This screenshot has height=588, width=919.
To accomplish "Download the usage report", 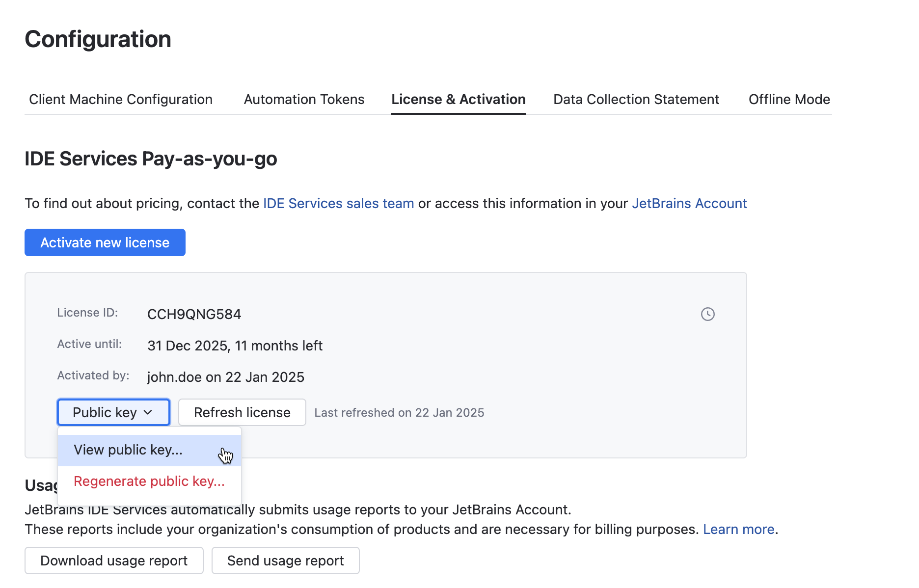I will point(114,561).
